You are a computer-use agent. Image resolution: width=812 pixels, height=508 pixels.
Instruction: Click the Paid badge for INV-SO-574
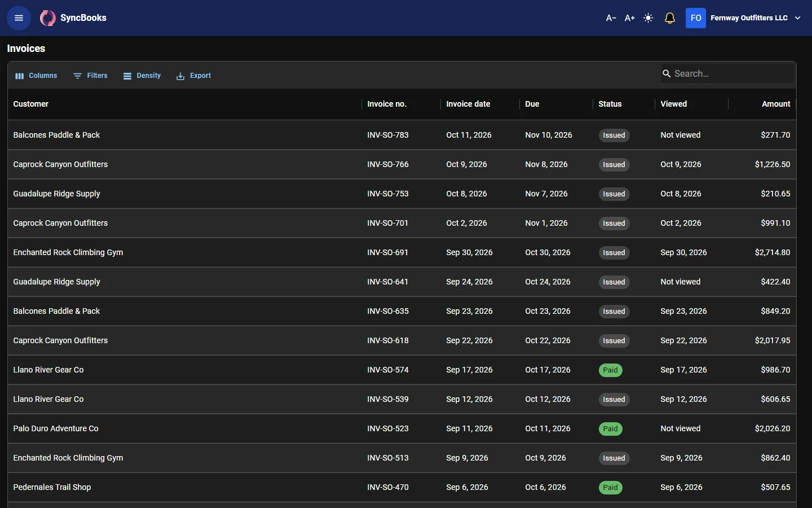pos(610,370)
